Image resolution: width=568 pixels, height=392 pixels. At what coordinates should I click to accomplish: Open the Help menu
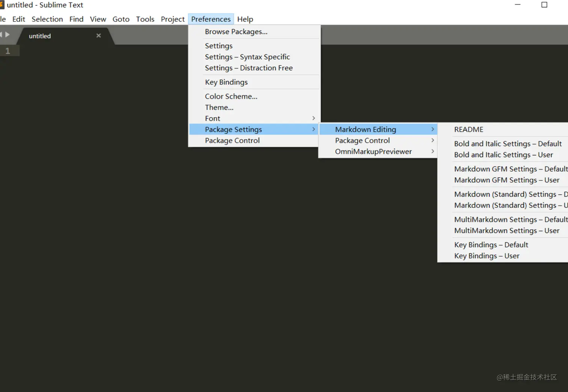click(x=245, y=19)
